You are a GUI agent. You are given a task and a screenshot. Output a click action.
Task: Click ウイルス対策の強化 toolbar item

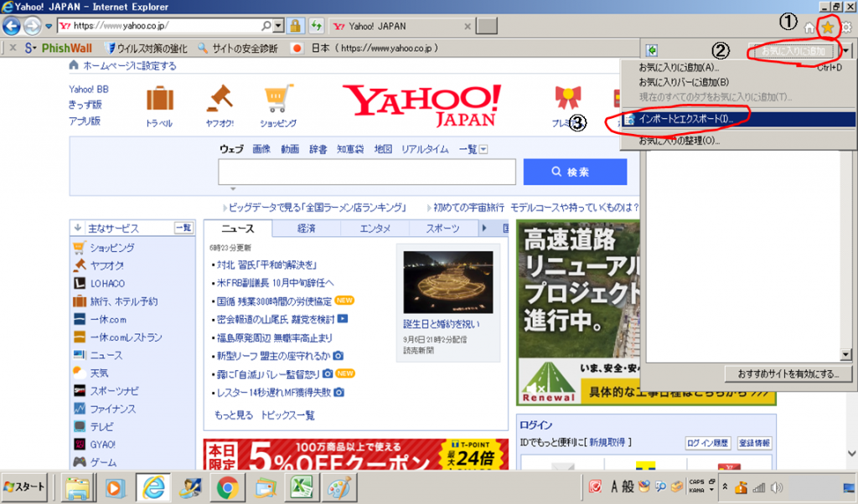tap(146, 48)
